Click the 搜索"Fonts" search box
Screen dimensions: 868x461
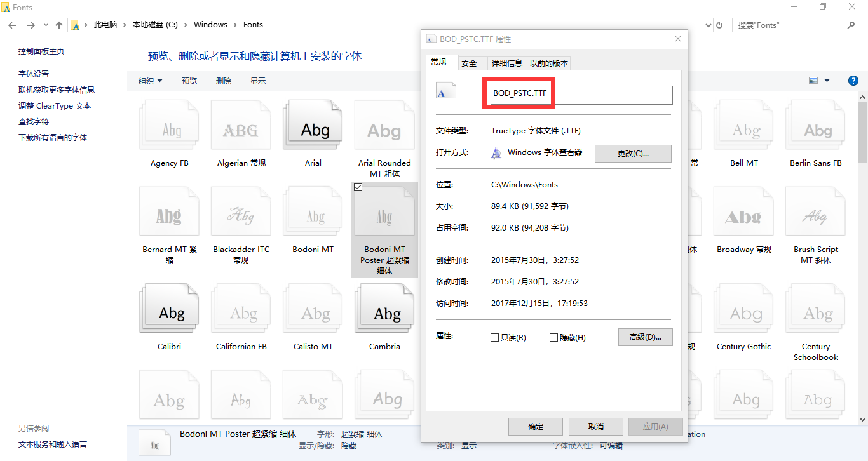click(796, 25)
